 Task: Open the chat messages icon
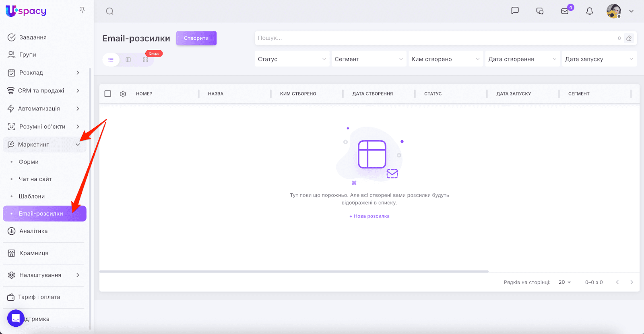coord(515,11)
